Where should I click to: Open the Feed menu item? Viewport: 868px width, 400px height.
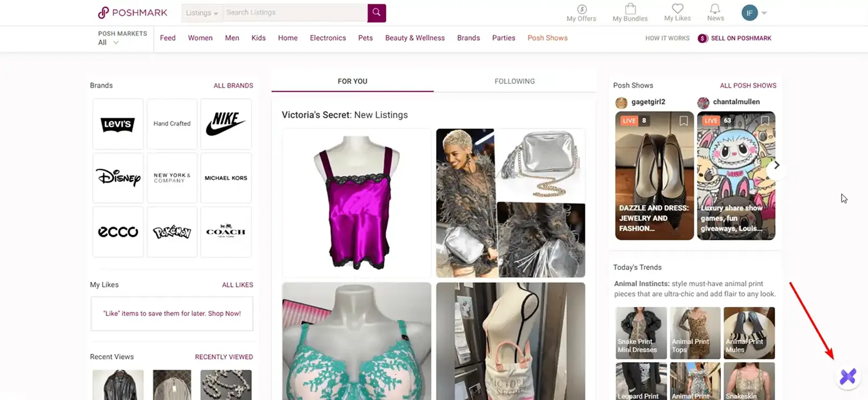[x=168, y=38]
